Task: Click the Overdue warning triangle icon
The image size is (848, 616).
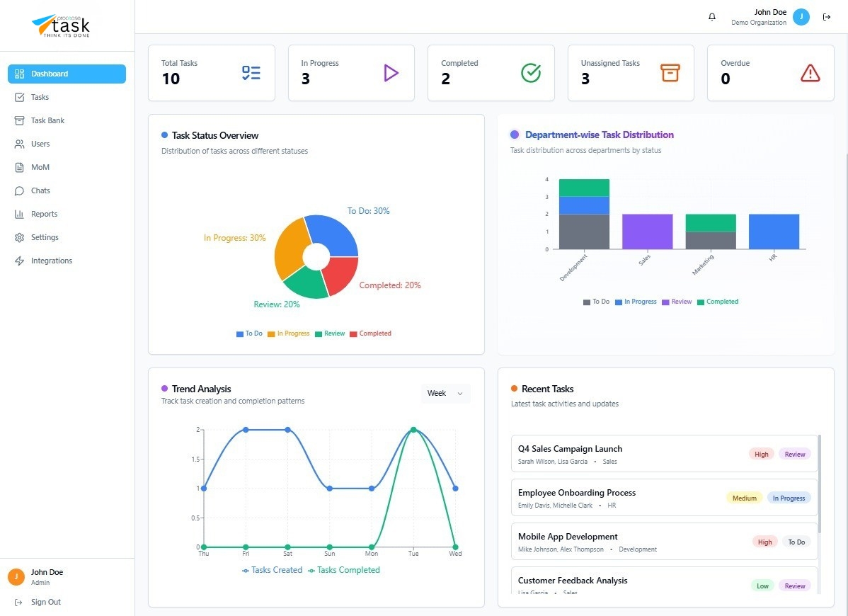Action: pyautogui.click(x=810, y=72)
